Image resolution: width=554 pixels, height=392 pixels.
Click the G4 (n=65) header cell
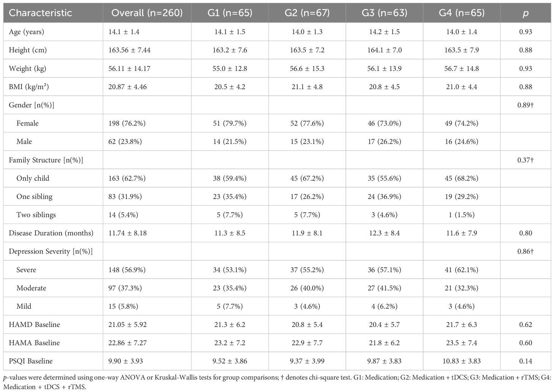461,13
